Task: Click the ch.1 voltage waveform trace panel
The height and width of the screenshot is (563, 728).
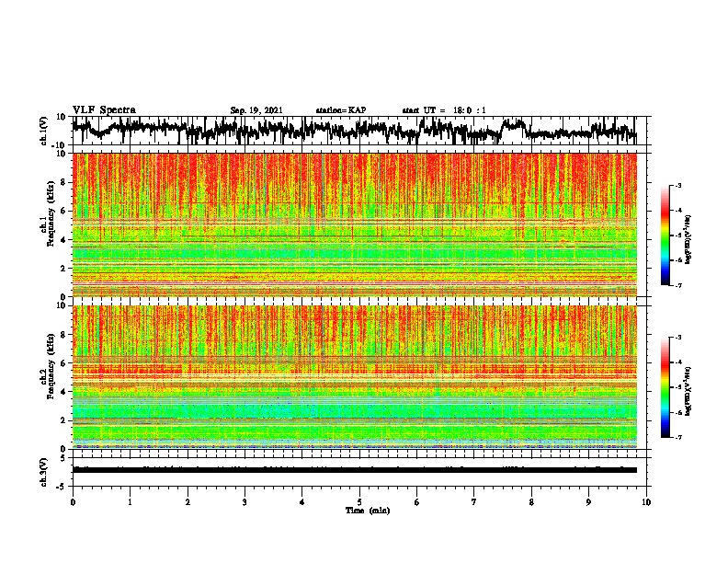Action: [x=358, y=131]
